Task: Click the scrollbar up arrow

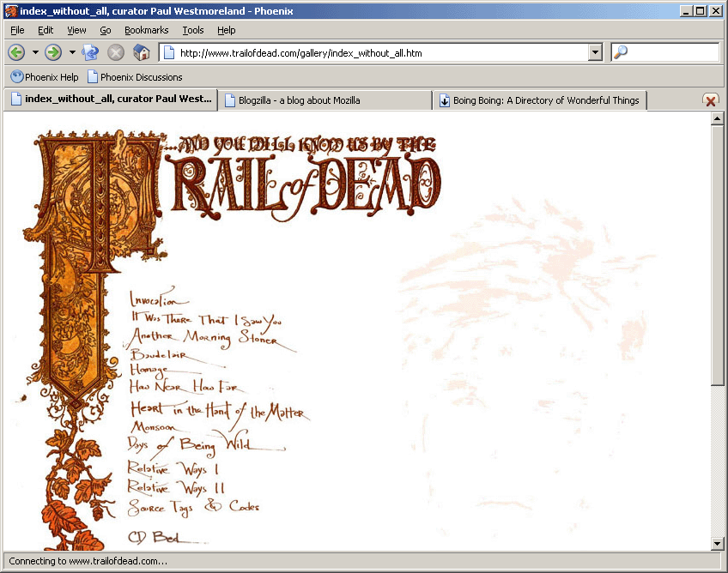Action: [x=717, y=118]
